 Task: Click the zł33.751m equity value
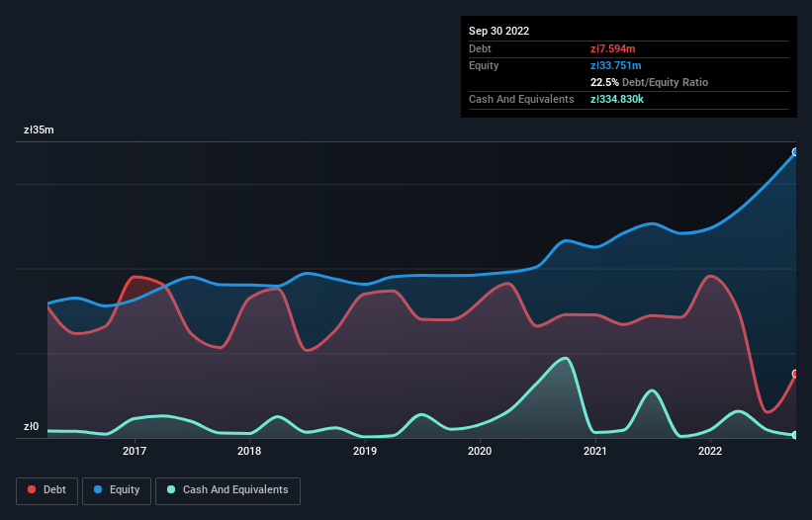click(616, 65)
